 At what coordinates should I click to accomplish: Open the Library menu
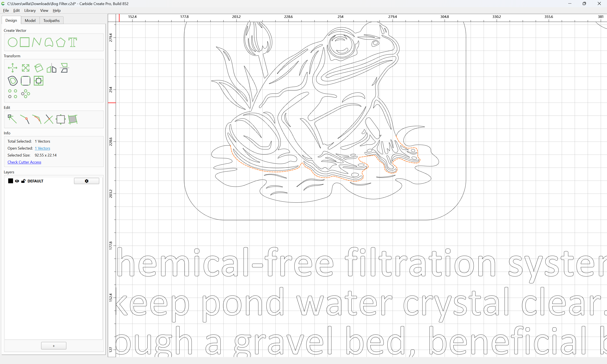pos(30,11)
